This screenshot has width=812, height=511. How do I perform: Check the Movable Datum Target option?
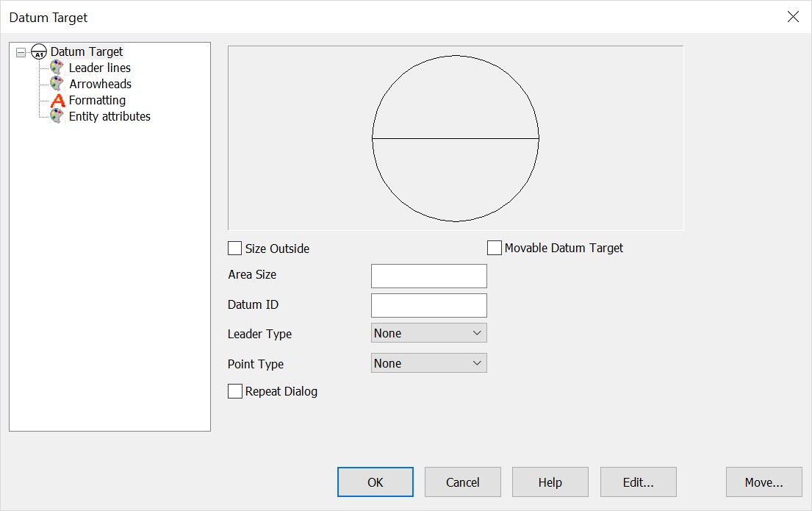(494, 247)
